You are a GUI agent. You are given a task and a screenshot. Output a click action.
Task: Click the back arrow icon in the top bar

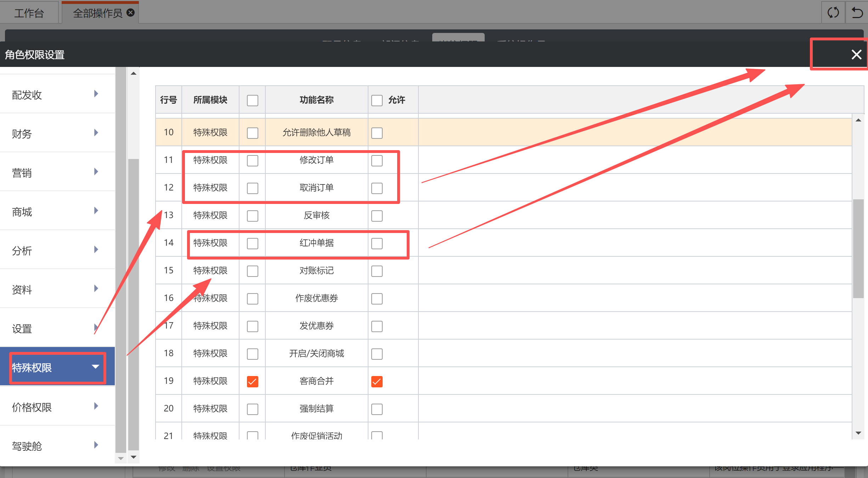pos(857,13)
